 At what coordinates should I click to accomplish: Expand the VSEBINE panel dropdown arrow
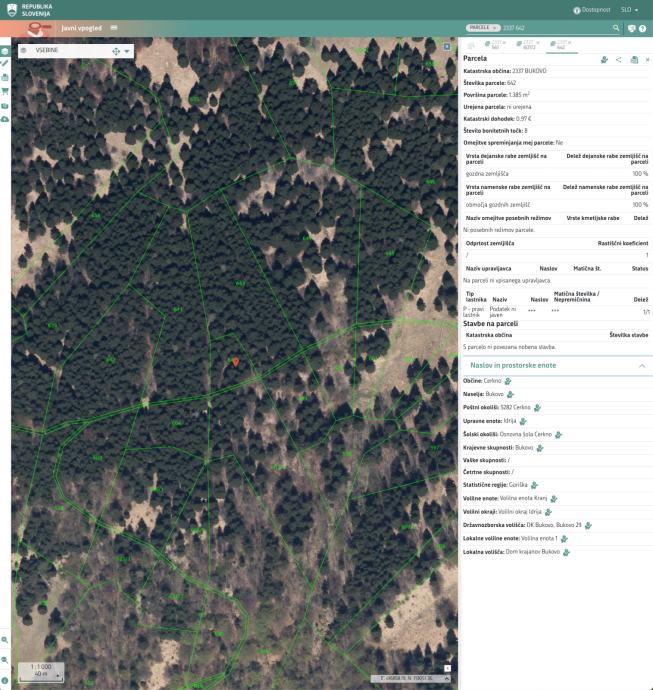click(x=127, y=51)
